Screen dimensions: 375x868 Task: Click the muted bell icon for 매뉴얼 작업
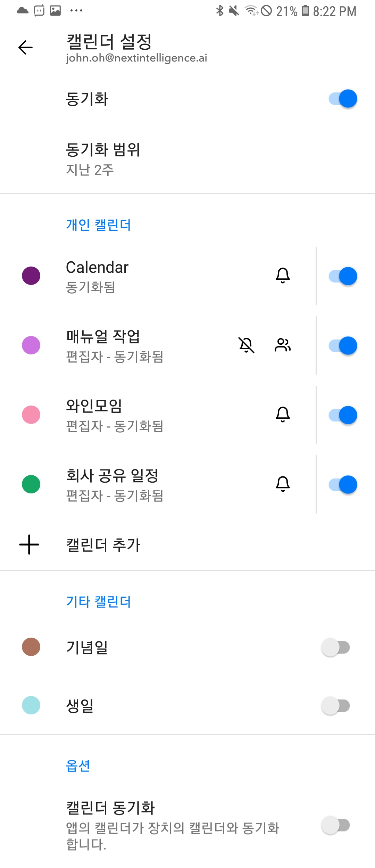pos(246,345)
